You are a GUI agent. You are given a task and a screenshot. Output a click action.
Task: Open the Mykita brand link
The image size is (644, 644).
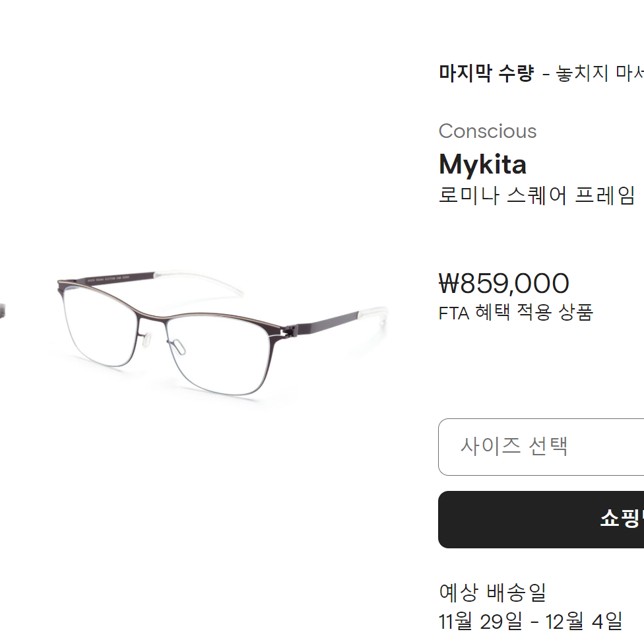[x=482, y=164]
